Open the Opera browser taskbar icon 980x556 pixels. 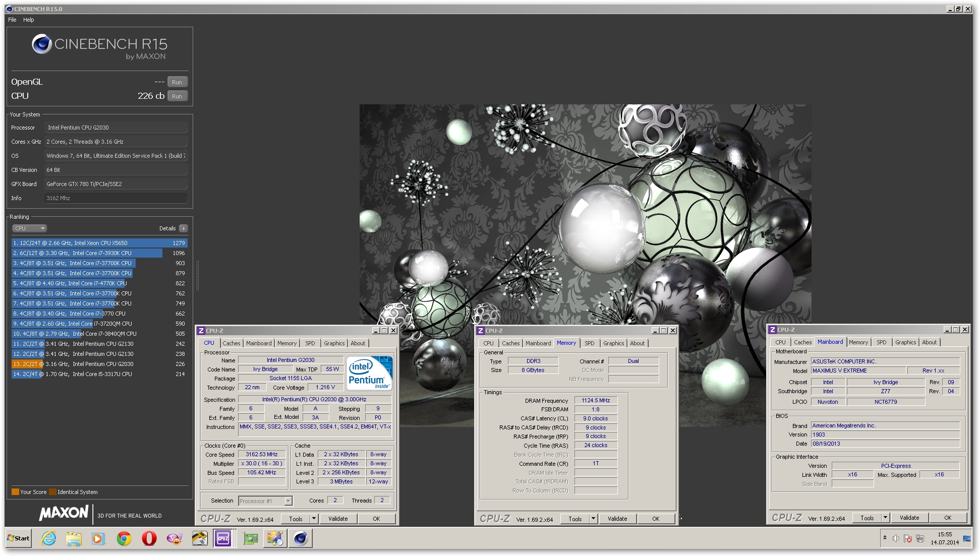click(x=149, y=538)
